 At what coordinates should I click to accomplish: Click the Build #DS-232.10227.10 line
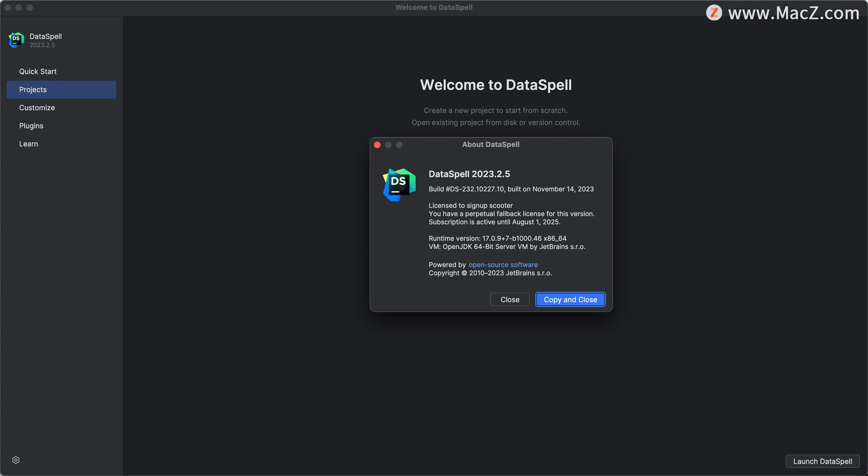(x=511, y=189)
